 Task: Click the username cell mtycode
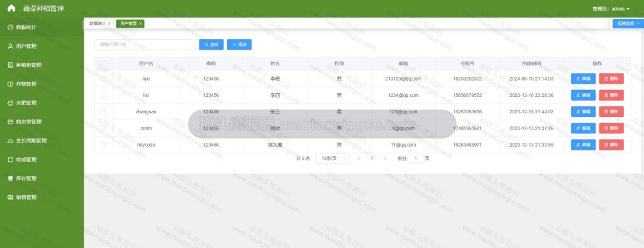point(146,145)
